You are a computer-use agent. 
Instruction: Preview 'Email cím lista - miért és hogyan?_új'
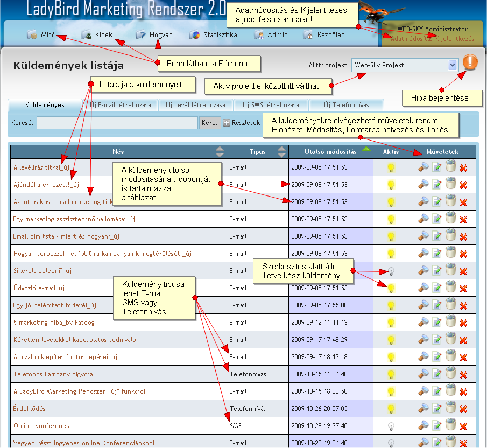pos(423,236)
